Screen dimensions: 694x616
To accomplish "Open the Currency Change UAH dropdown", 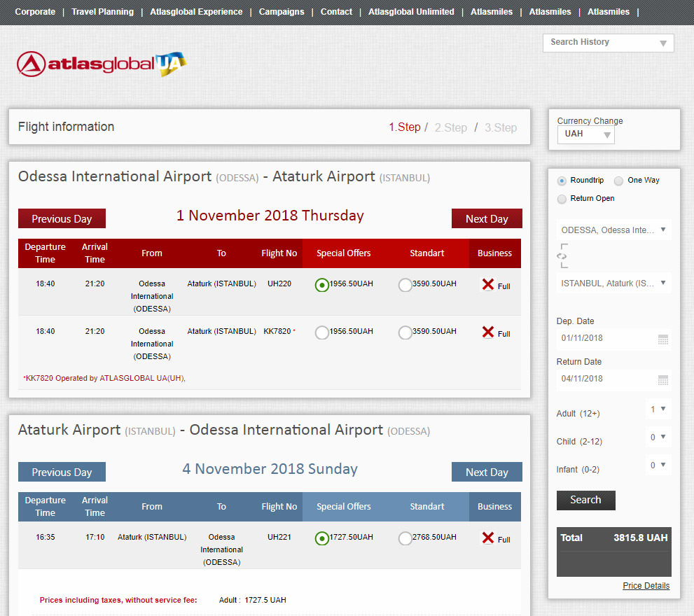I will click(586, 134).
